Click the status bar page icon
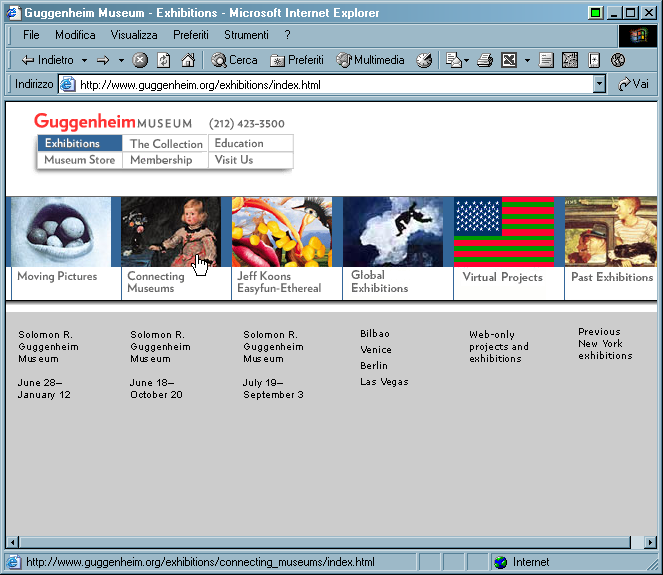The width and height of the screenshot is (663, 575). coord(13,562)
